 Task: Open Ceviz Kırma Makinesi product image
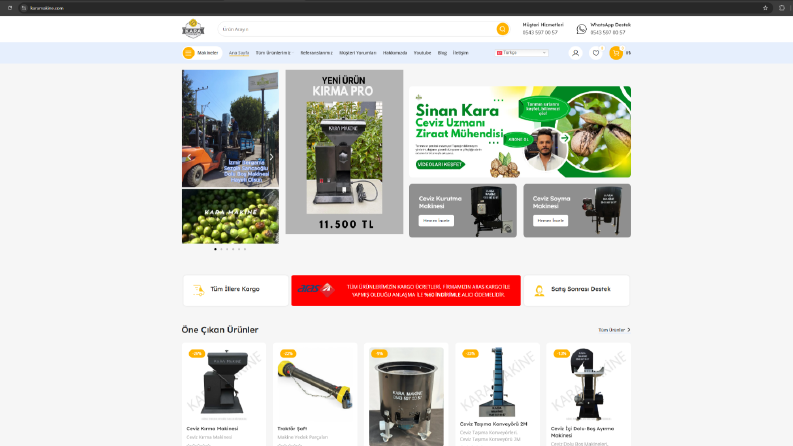pos(224,384)
